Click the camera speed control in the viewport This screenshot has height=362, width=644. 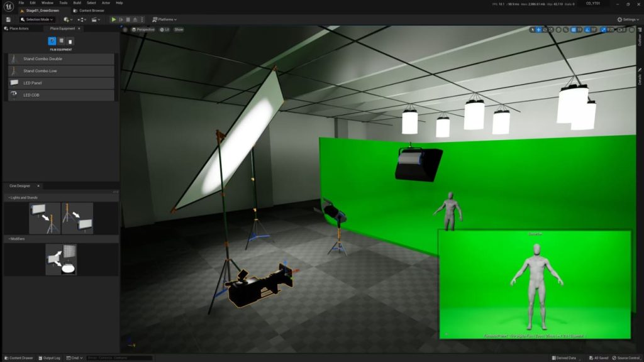[x=619, y=29]
